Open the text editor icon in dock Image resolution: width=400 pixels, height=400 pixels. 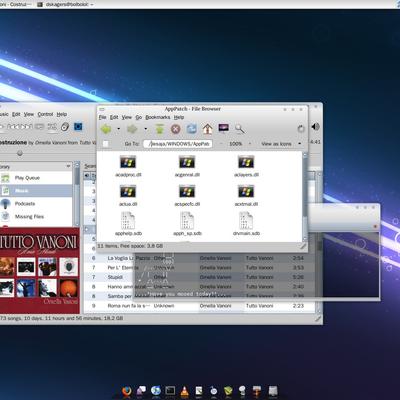(199, 391)
